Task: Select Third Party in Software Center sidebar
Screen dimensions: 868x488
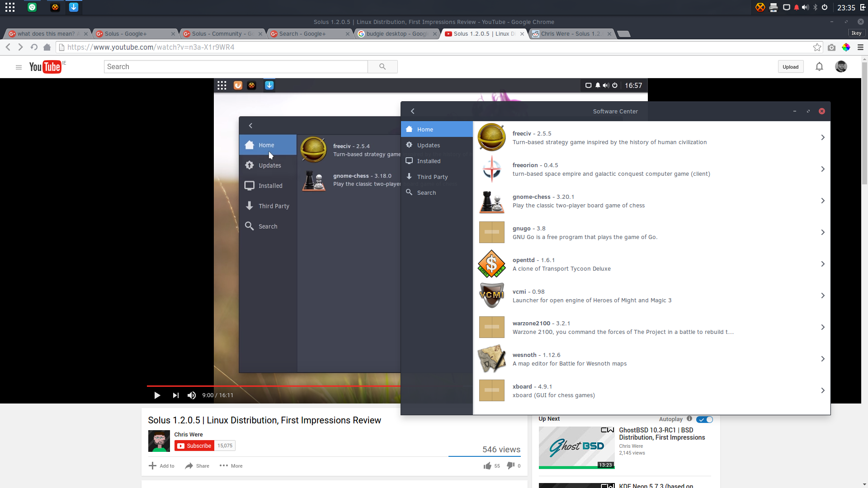Action: 437,177
